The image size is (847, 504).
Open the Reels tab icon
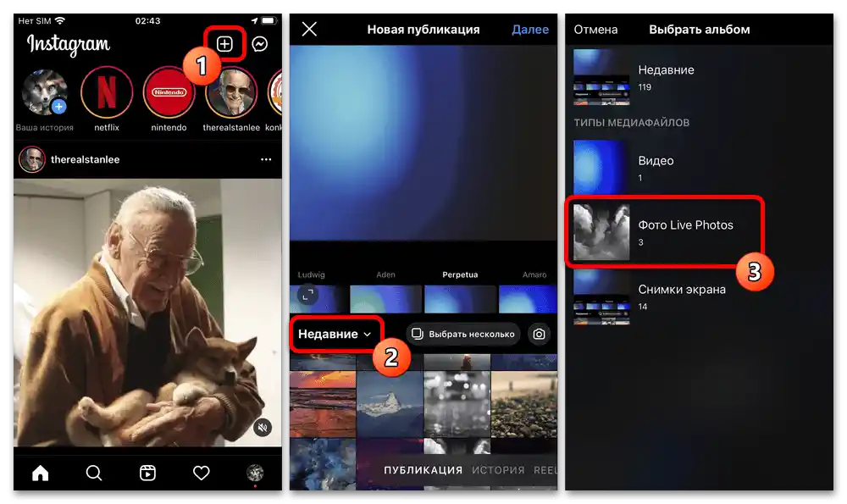click(147, 474)
